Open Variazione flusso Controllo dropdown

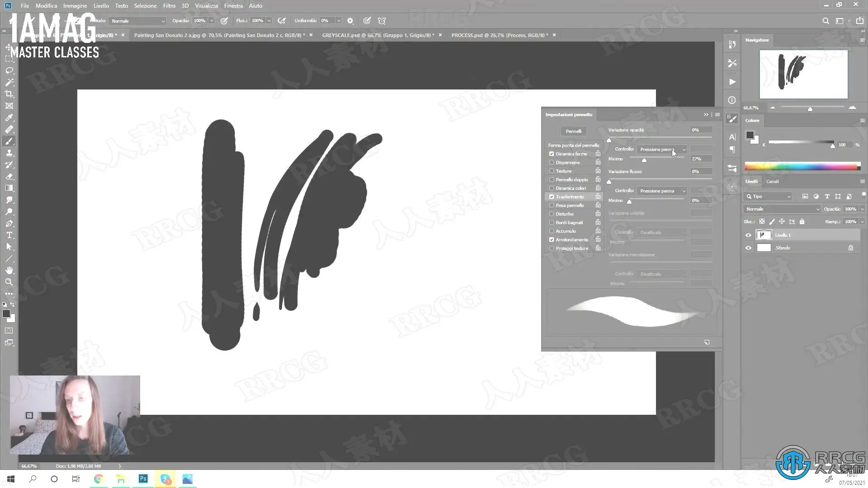[x=662, y=191]
